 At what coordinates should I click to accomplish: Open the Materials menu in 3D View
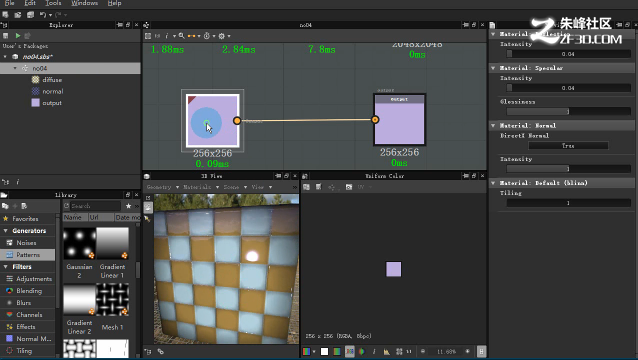[x=201, y=187]
